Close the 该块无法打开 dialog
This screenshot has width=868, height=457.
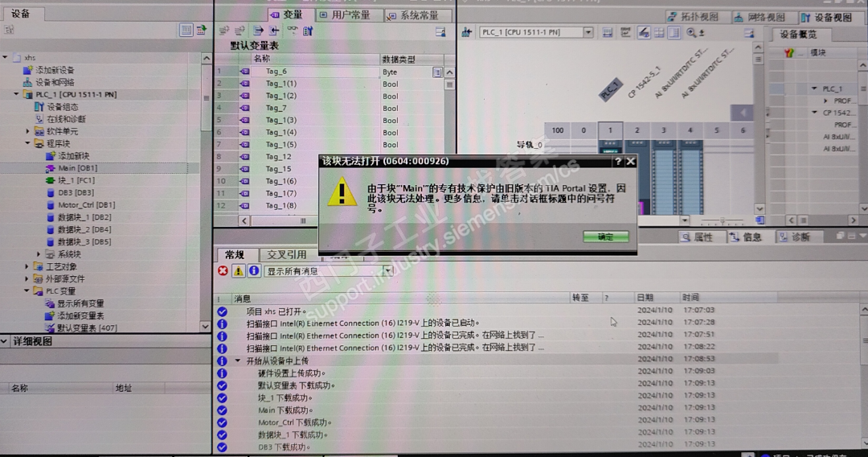coord(631,161)
